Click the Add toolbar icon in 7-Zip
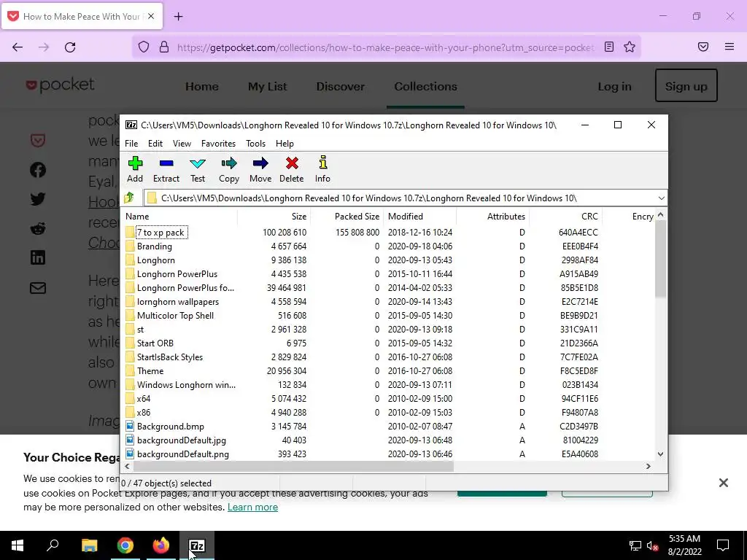Viewport: 747px width, 560px height. [135, 163]
